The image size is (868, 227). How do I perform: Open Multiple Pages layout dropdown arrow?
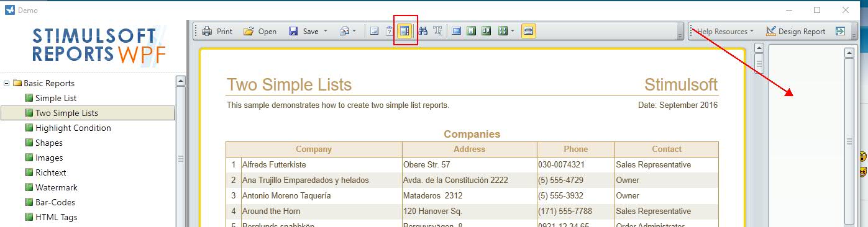tap(513, 31)
